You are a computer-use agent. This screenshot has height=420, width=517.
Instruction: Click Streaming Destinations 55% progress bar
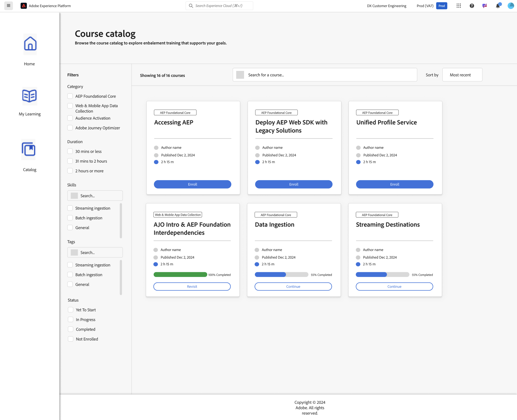coord(383,275)
